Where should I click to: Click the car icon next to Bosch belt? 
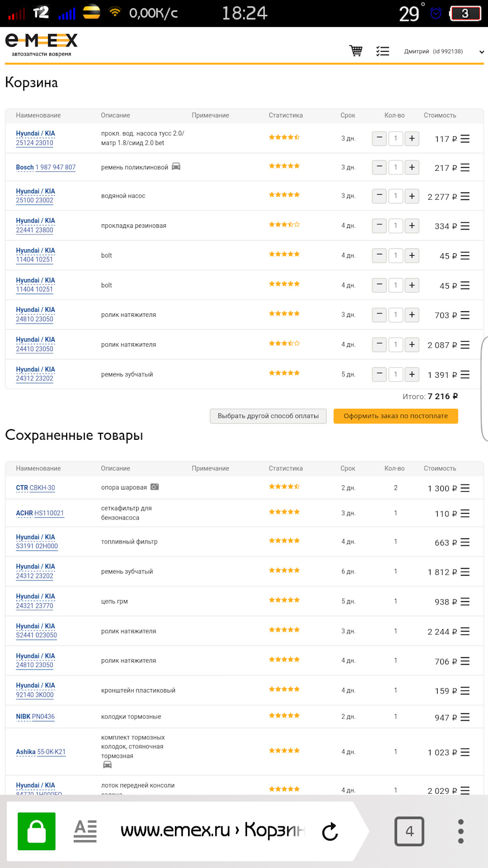point(176,166)
